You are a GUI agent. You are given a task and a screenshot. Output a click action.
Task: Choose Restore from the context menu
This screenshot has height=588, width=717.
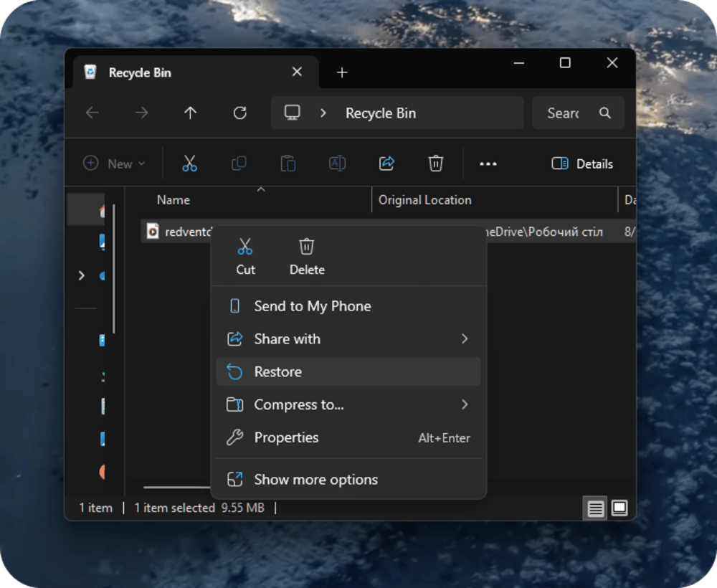(277, 371)
